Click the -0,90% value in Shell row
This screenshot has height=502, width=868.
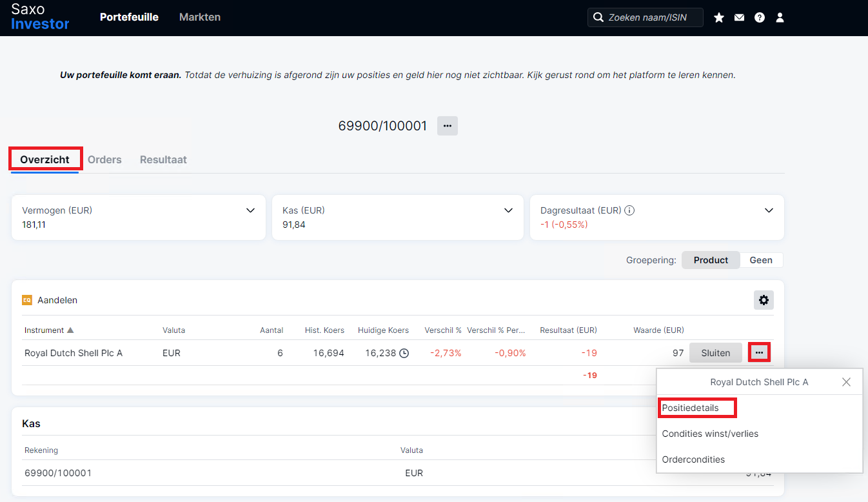pyautogui.click(x=510, y=353)
